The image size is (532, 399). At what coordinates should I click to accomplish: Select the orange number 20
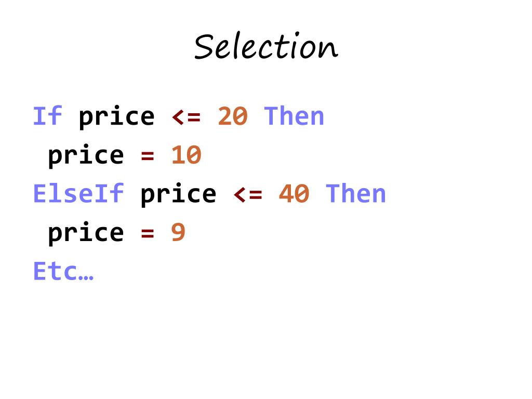232,116
